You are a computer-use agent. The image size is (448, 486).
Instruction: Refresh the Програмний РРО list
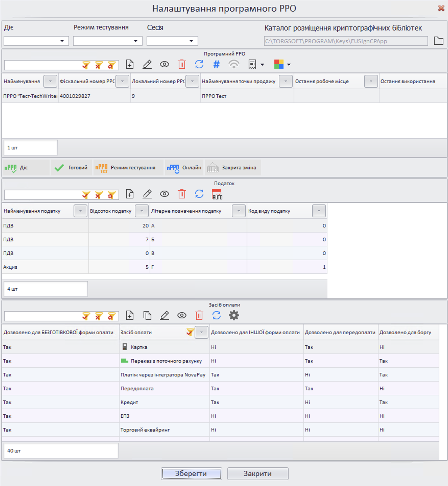pos(199,64)
